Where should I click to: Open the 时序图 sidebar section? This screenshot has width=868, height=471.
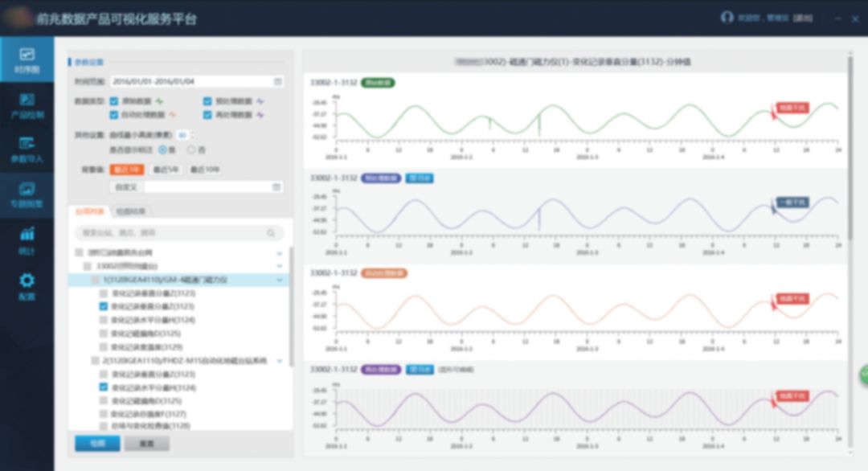point(27,60)
